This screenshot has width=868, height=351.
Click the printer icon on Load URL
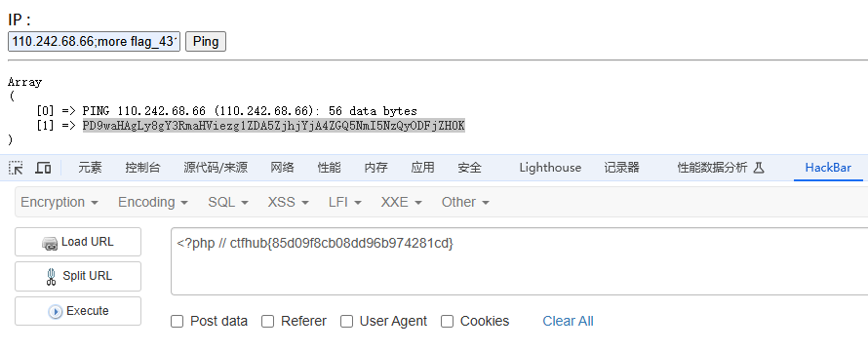51,243
